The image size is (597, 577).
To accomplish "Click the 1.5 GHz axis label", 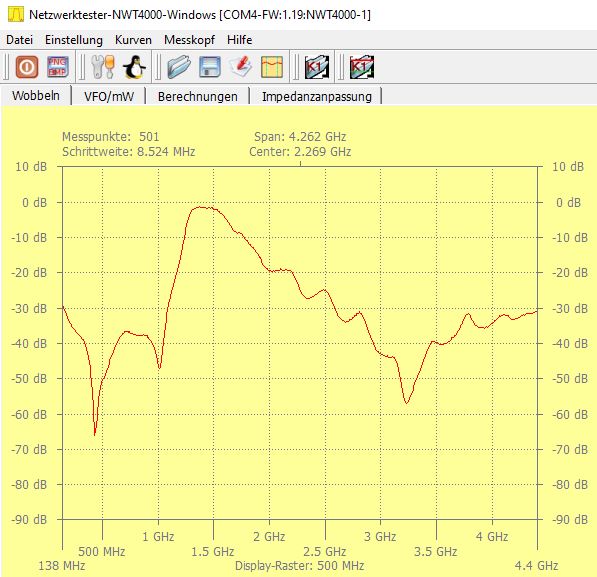I will (212, 551).
